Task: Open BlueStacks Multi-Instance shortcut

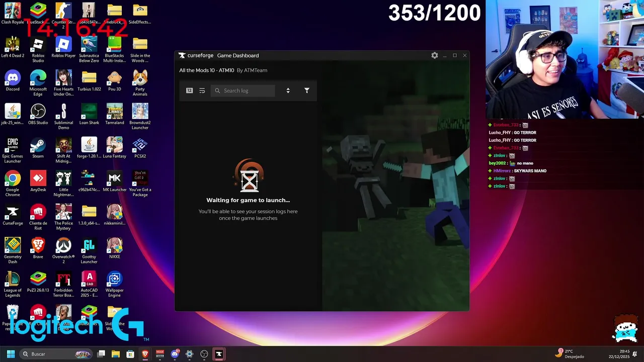Action: point(115,50)
